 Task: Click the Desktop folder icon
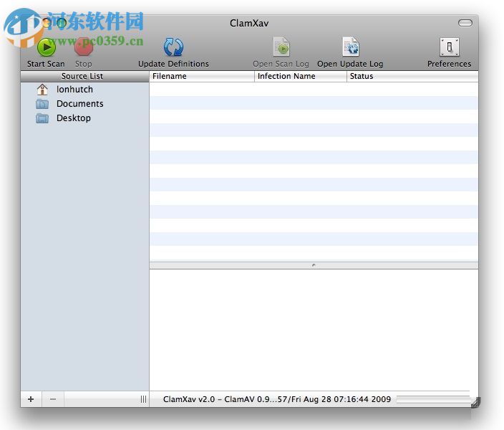pyautogui.click(x=42, y=118)
